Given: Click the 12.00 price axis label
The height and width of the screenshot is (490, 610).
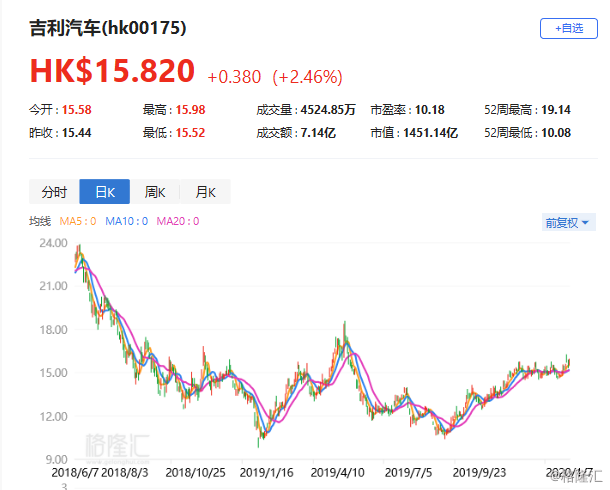Looking at the screenshot, I should coord(53,416).
